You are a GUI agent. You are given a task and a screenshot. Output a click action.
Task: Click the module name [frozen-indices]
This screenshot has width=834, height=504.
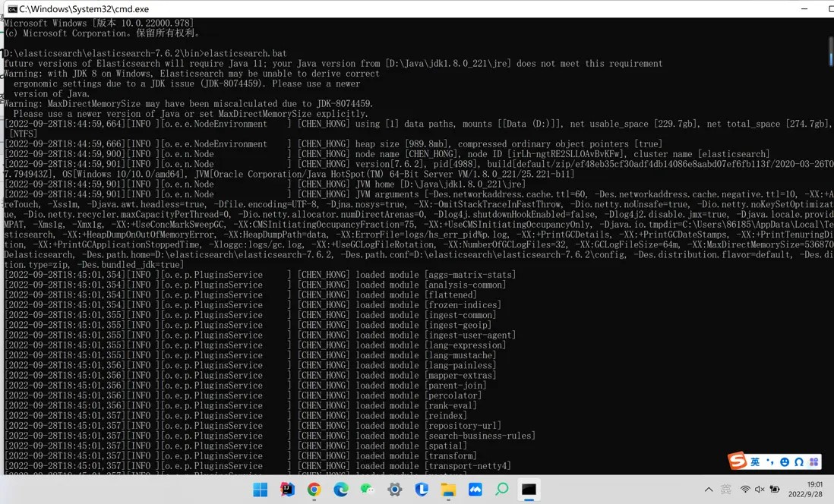point(463,305)
